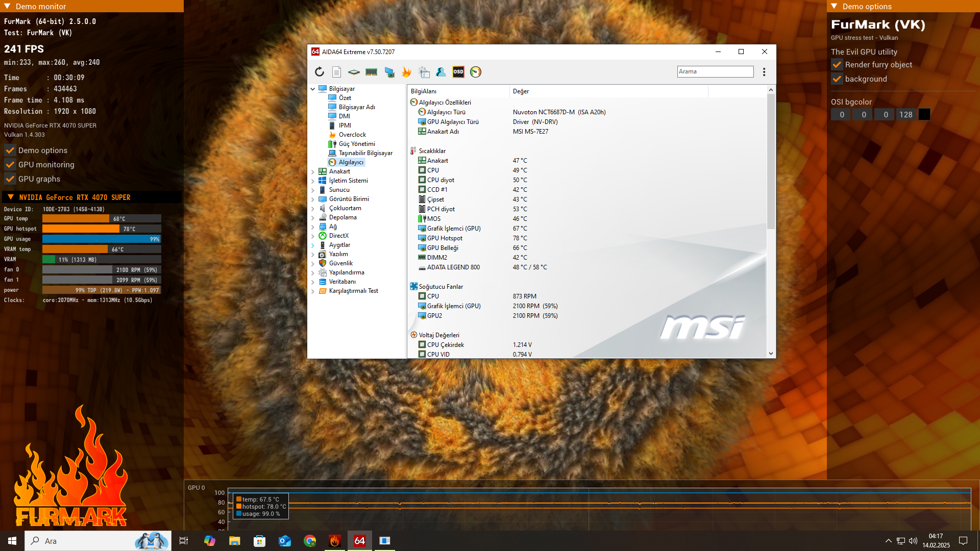Click the CPU chip toolbar icon

pos(354,72)
